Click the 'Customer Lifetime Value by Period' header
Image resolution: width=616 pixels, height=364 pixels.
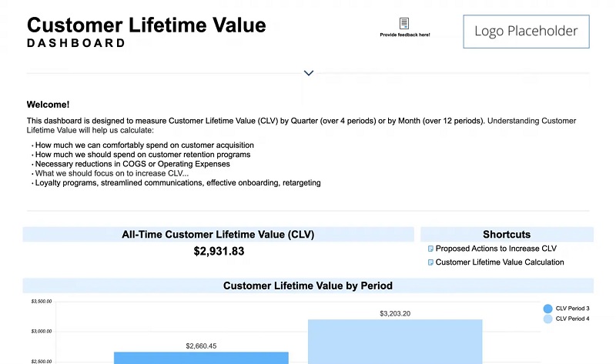click(308, 286)
